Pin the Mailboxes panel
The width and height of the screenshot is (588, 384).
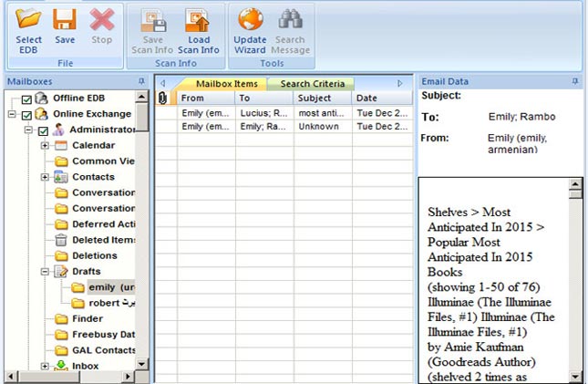[141, 81]
